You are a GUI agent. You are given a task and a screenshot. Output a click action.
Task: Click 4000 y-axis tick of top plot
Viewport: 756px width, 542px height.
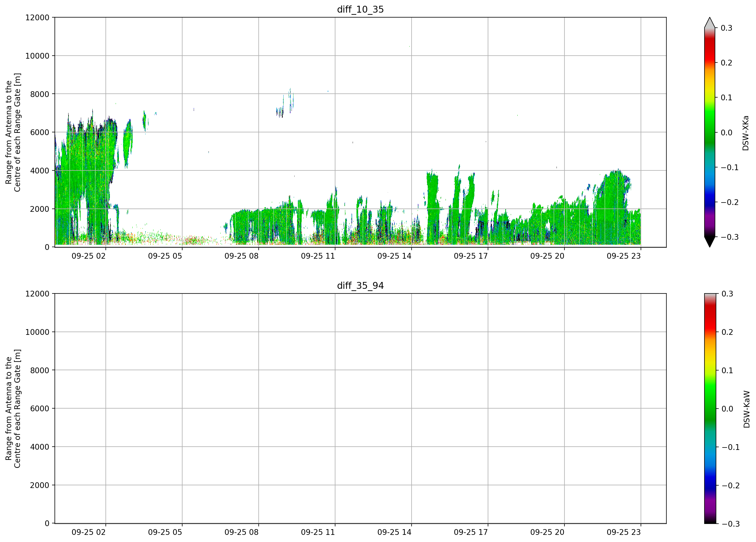(x=40, y=171)
